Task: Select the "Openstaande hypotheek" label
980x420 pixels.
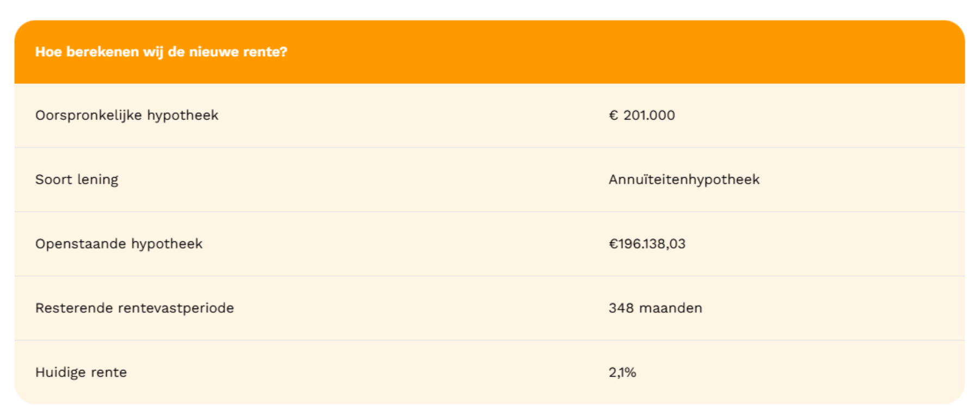Action: [x=119, y=244]
